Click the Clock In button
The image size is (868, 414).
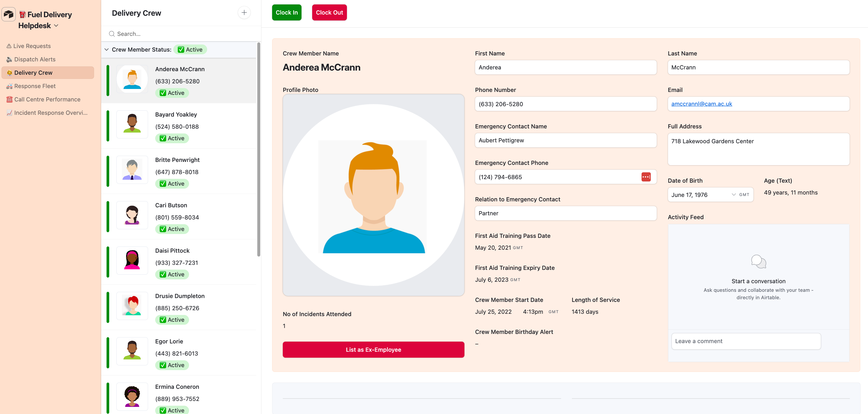coord(287,12)
